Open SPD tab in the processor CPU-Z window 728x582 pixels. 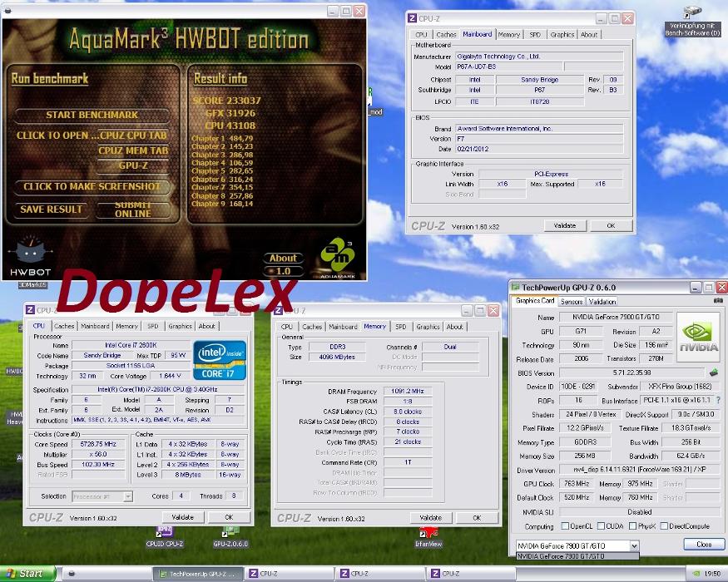(153, 326)
